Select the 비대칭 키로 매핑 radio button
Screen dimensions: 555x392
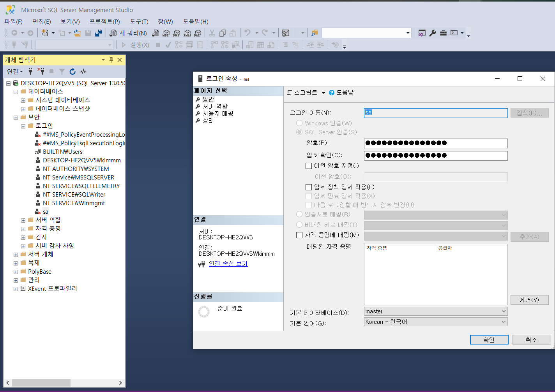(299, 225)
